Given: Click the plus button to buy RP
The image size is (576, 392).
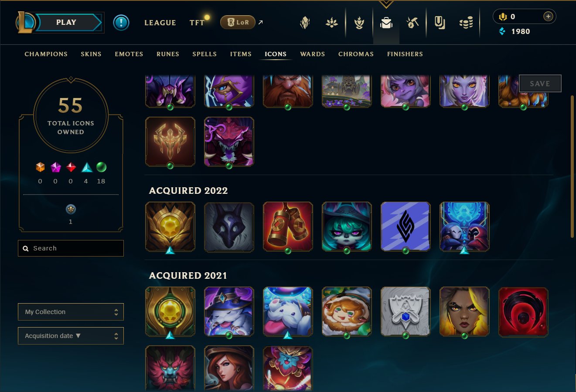Looking at the screenshot, I should 548,17.
